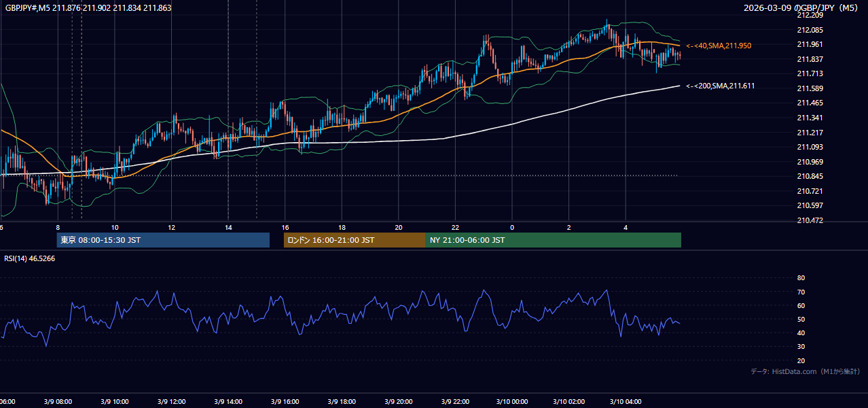The width and height of the screenshot is (868, 408).
Task: Click the 3/9 22:00 time label
Action: 455,402
